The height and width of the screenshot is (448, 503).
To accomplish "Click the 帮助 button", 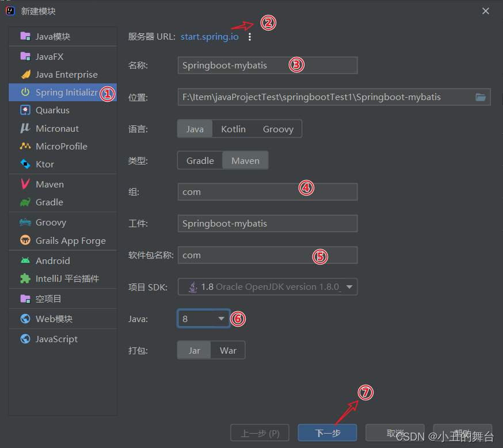I will tap(463, 433).
